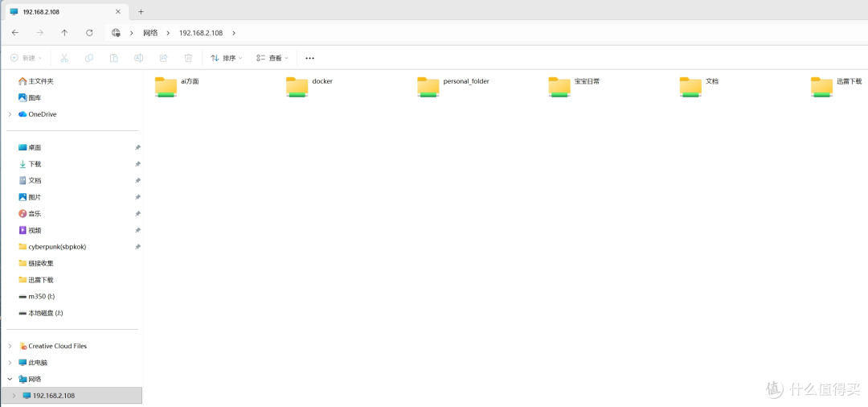Close the 192.168.2.108 tab

tap(117, 11)
